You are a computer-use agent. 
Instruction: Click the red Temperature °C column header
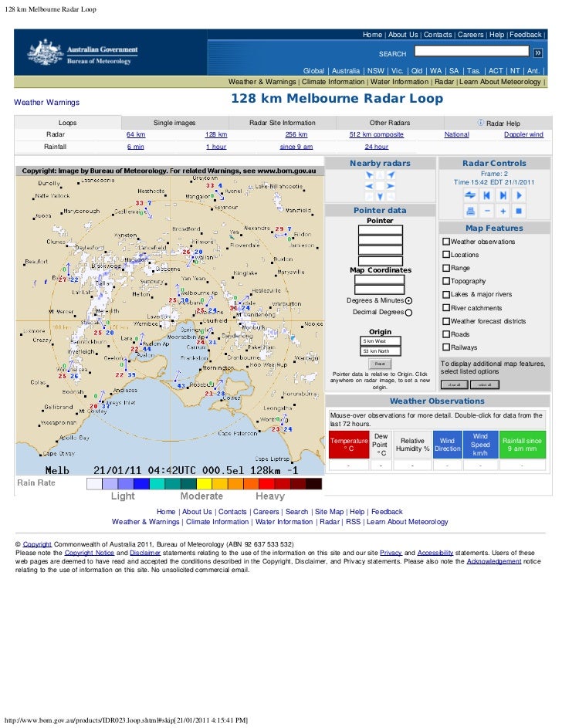click(348, 445)
